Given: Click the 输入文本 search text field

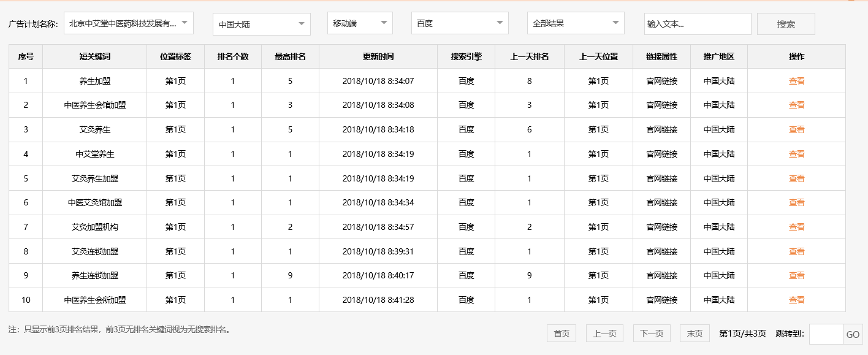Looking at the screenshot, I should (698, 23).
